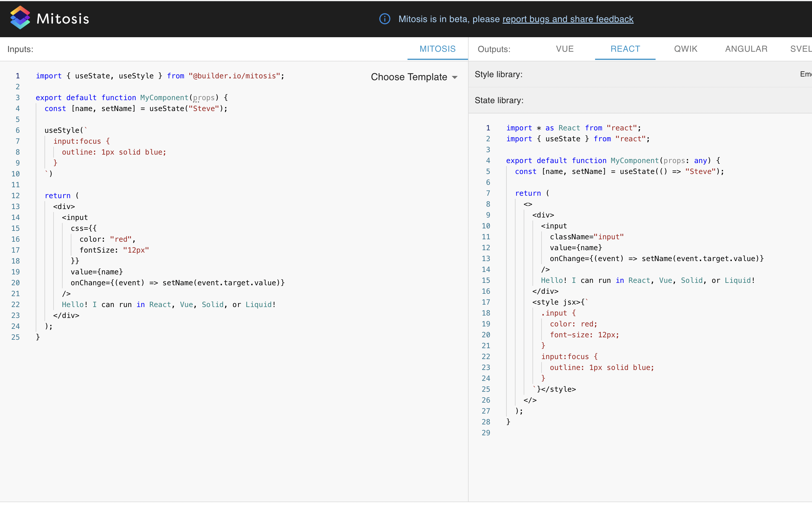Click the Choose Template disclosure arrow
The image size is (812, 507).
pos(455,77)
